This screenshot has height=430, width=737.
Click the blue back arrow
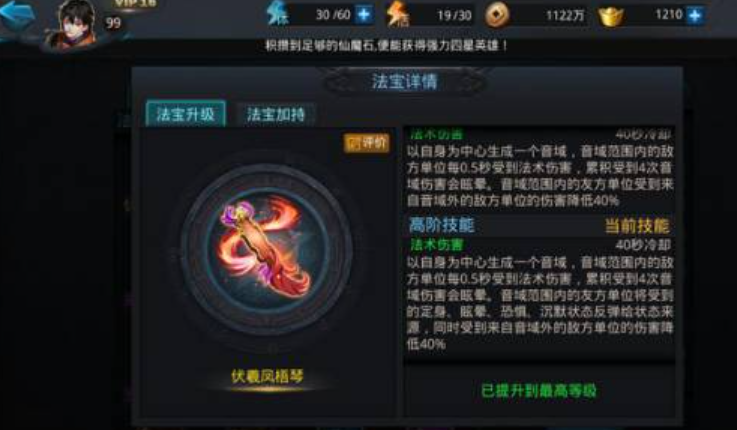pos(17,15)
